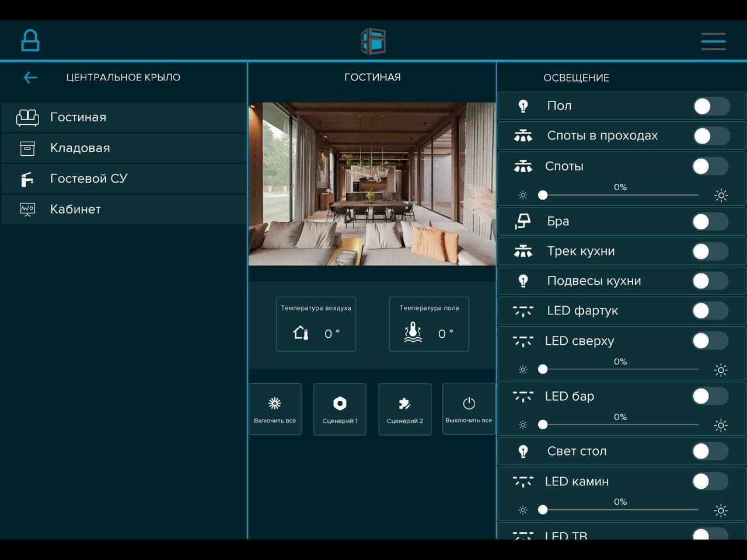
Task: Click the LED сверху brightness slider
Action: (x=620, y=370)
